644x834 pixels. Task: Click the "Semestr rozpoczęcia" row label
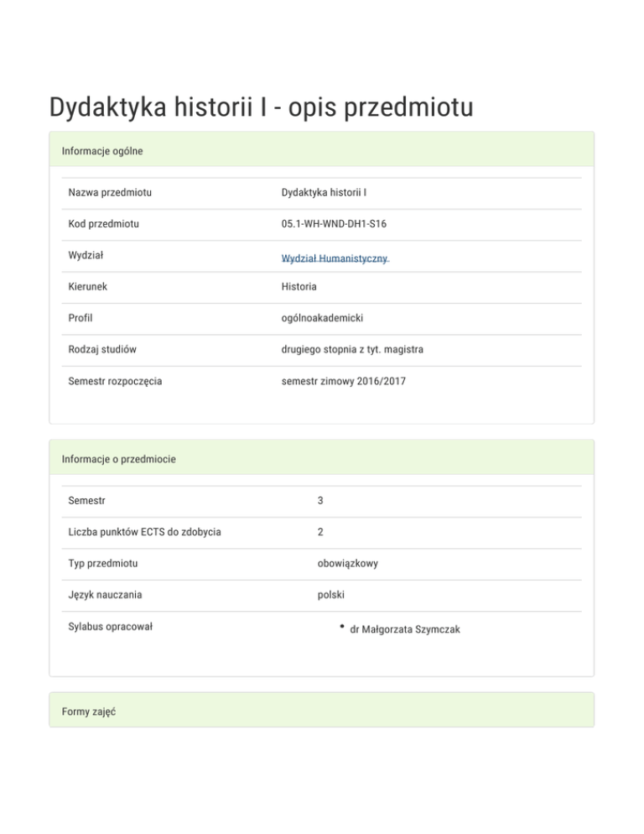[116, 381]
